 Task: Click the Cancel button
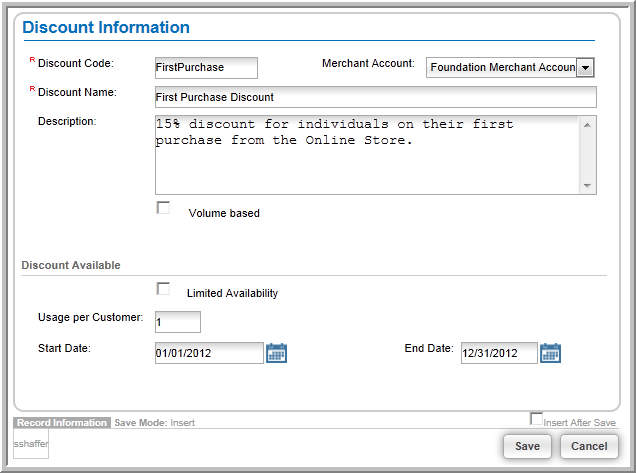(x=589, y=446)
